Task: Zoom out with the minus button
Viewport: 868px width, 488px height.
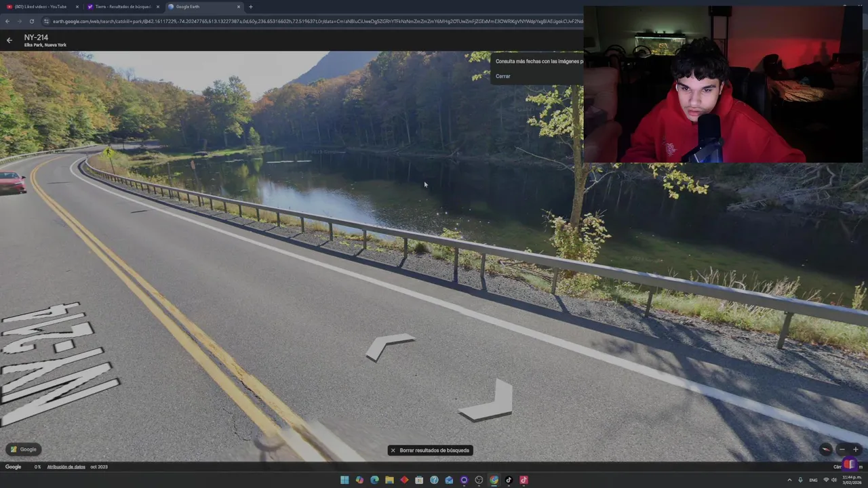Action: (842, 449)
